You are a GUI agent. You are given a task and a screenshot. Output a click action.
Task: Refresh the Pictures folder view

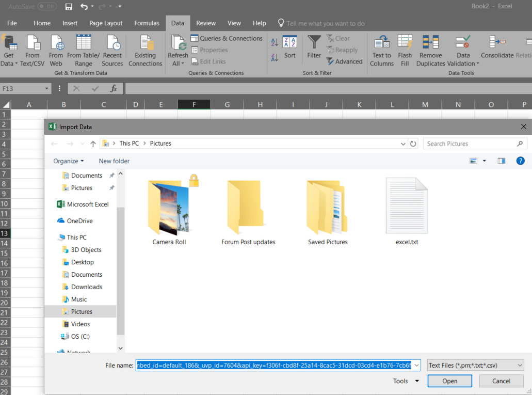[413, 144]
